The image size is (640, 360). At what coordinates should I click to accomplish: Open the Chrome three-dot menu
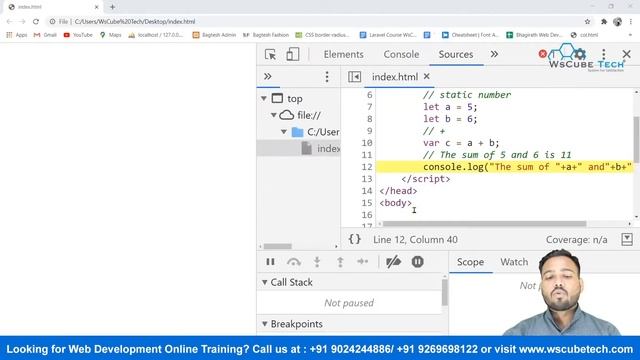click(x=631, y=22)
